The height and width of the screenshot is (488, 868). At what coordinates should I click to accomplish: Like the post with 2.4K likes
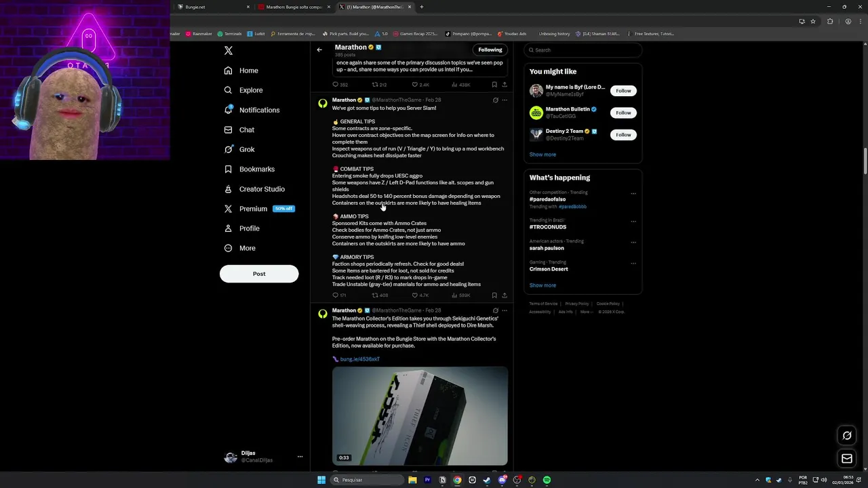click(x=420, y=85)
